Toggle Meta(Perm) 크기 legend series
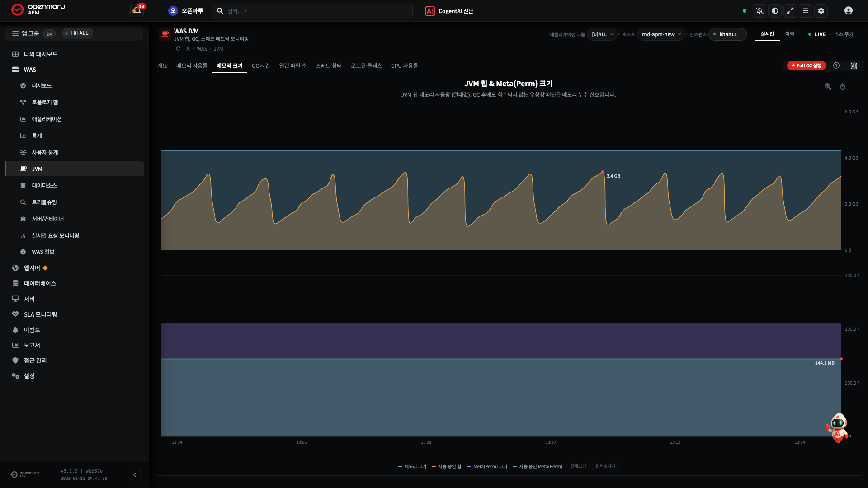This screenshot has width=868, height=488. click(x=487, y=467)
